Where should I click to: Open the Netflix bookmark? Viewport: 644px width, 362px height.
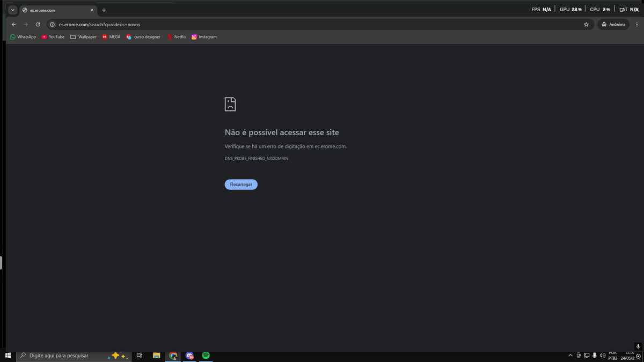tap(177, 37)
